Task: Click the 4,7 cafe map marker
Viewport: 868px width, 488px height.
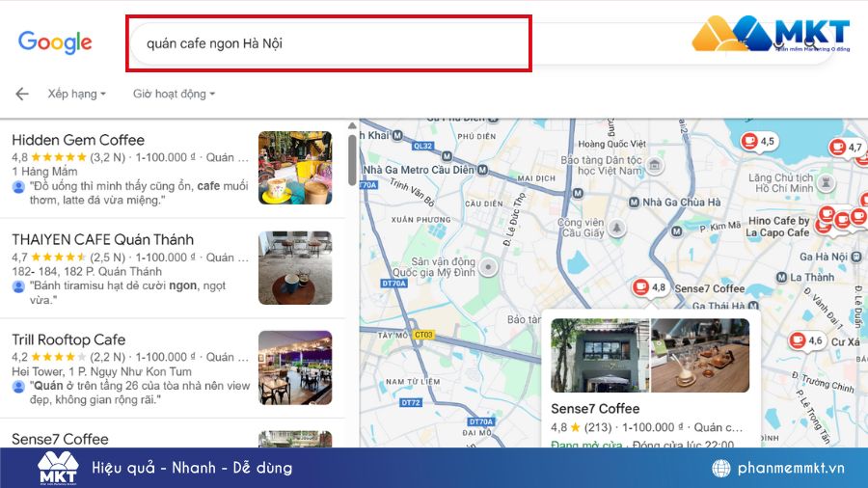Action: (836, 148)
